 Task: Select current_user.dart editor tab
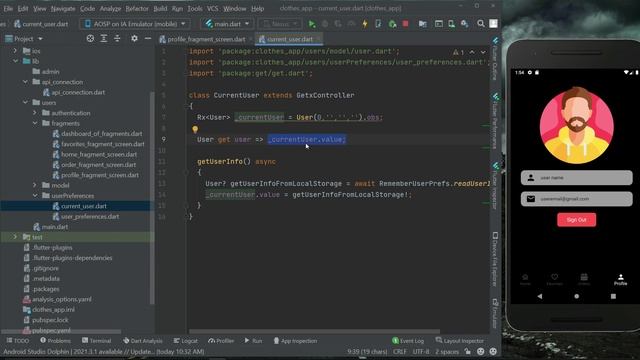point(290,39)
